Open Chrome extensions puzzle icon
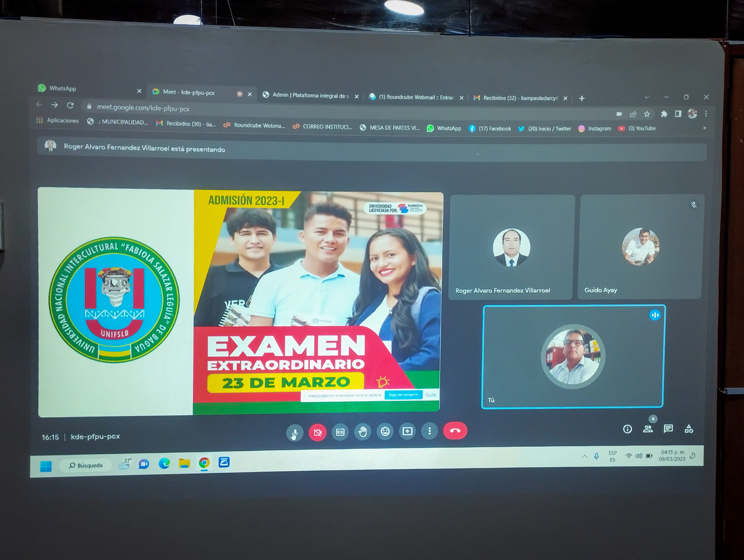744x560 pixels. point(664,114)
